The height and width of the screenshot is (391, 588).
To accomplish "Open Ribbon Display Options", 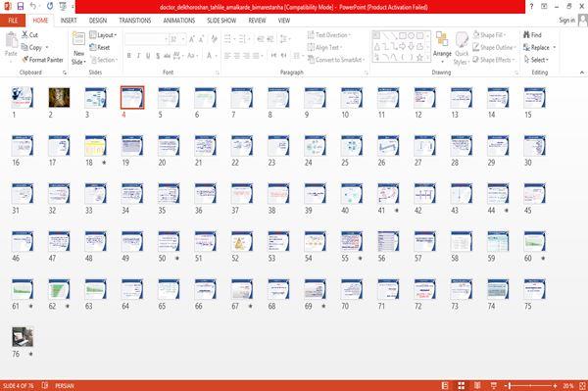I will point(544,7).
